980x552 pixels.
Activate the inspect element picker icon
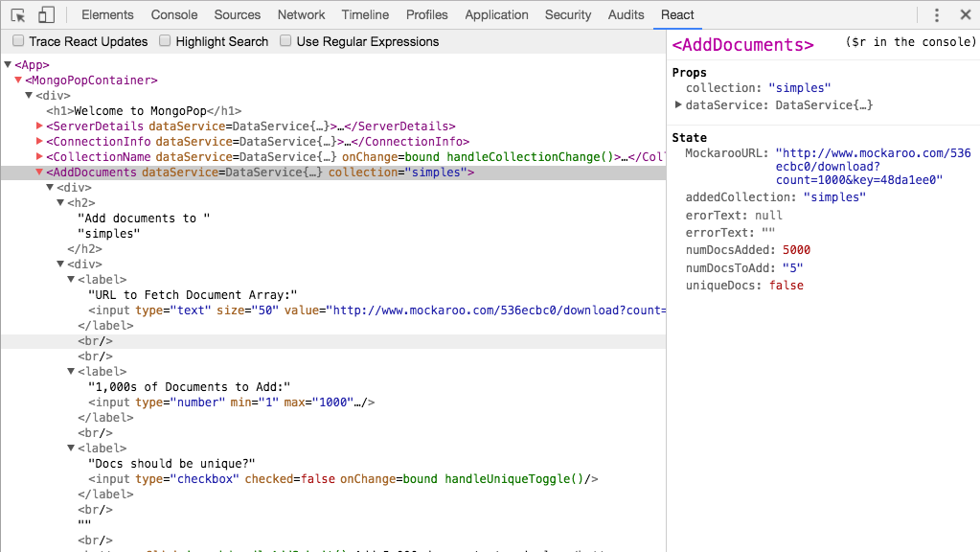[x=17, y=15]
